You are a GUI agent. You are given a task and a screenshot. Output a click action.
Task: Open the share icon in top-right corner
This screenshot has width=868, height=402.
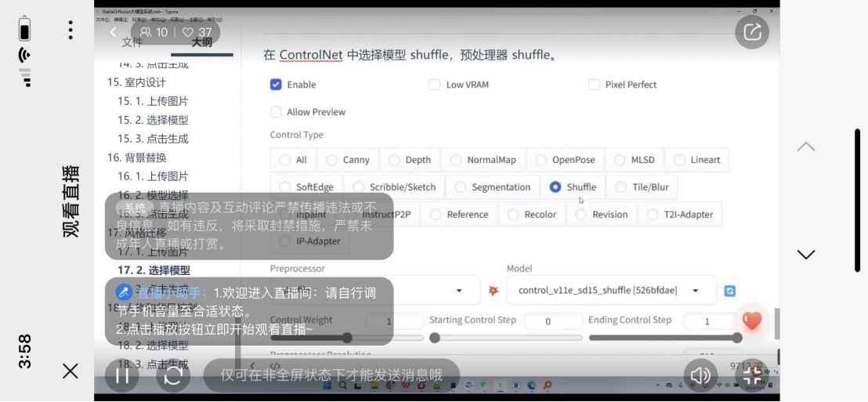(751, 32)
